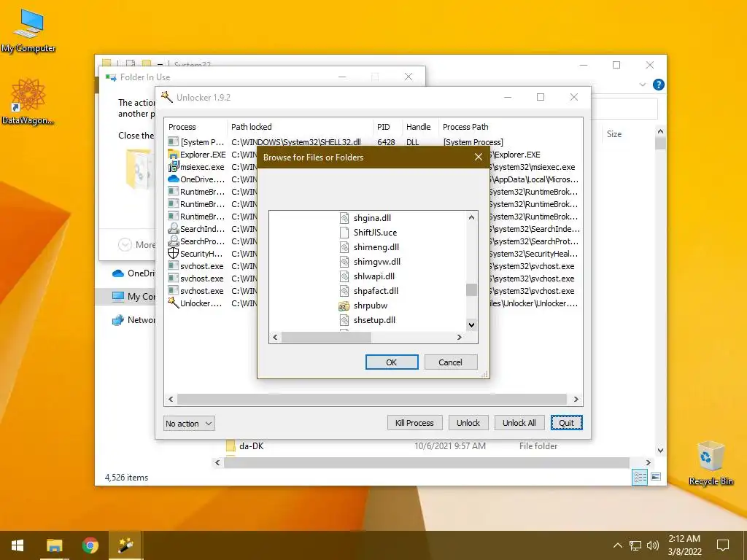Open volume control tray icon
Image resolution: width=747 pixels, height=560 pixels.
point(653,545)
